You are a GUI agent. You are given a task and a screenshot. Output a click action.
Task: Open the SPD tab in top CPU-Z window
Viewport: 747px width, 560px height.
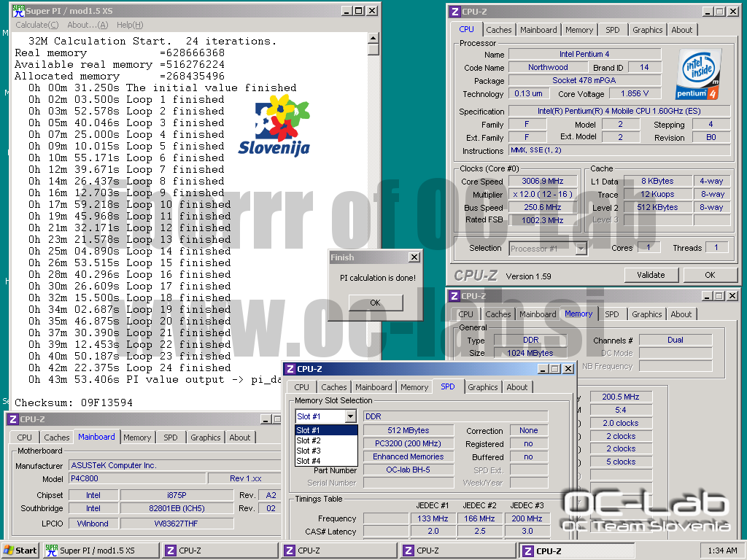pyautogui.click(x=613, y=30)
